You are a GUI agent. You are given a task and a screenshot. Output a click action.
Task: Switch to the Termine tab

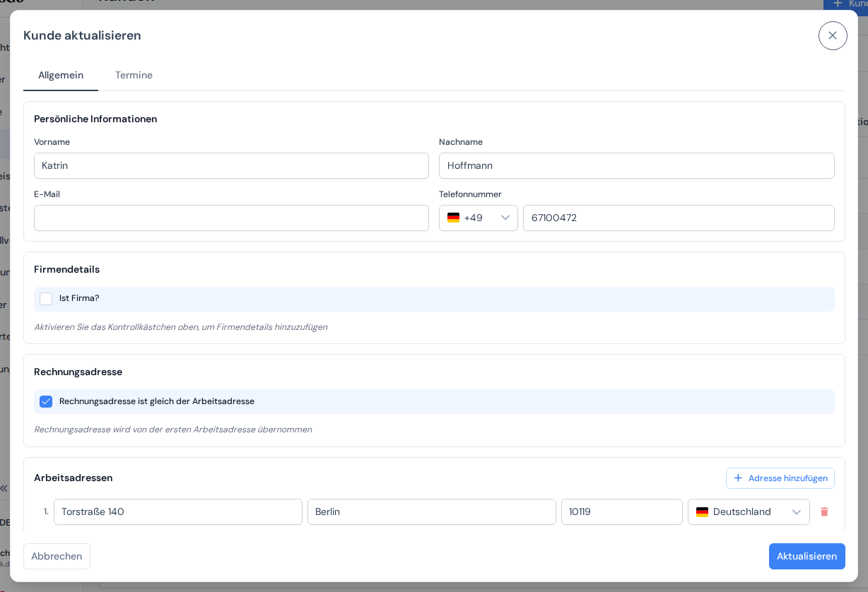coord(134,75)
